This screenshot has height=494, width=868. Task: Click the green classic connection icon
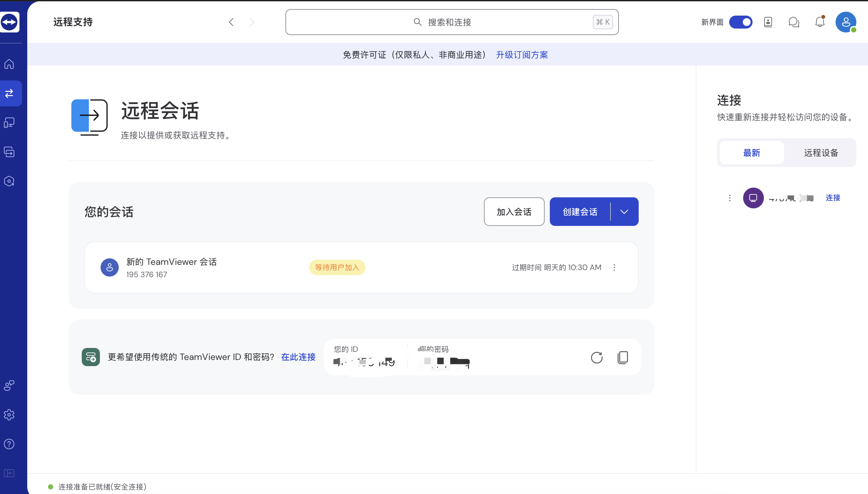click(x=90, y=357)
